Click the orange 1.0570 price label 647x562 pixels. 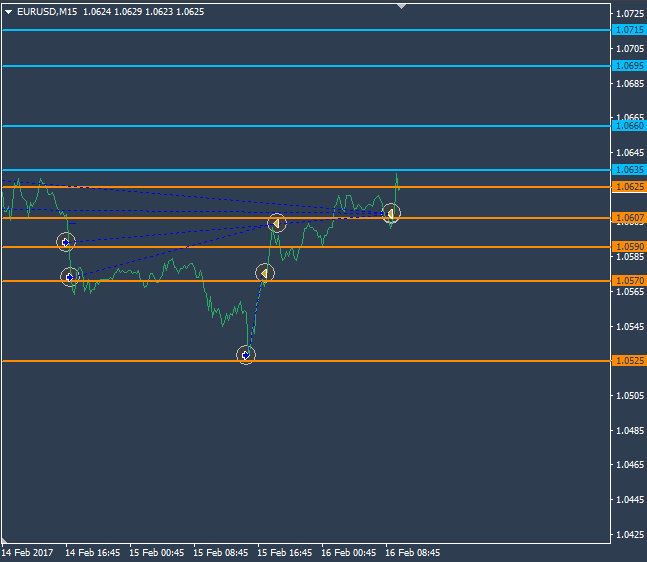[x=629, y=281]
